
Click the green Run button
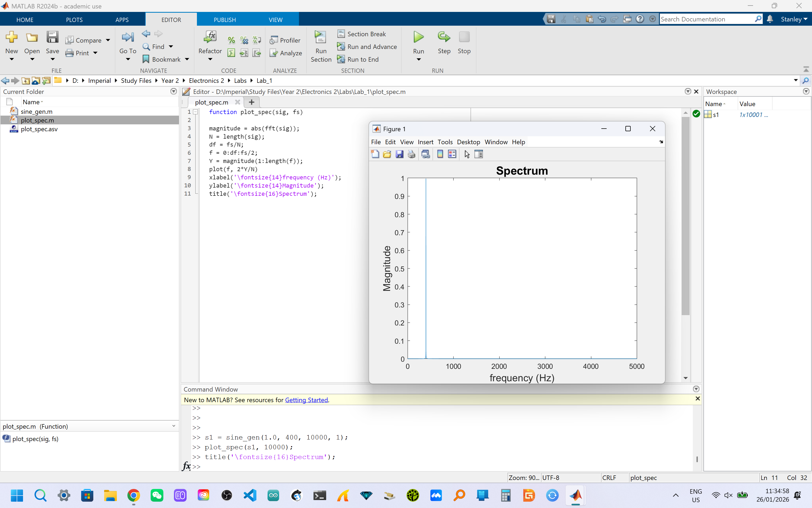tap(418, 37)
